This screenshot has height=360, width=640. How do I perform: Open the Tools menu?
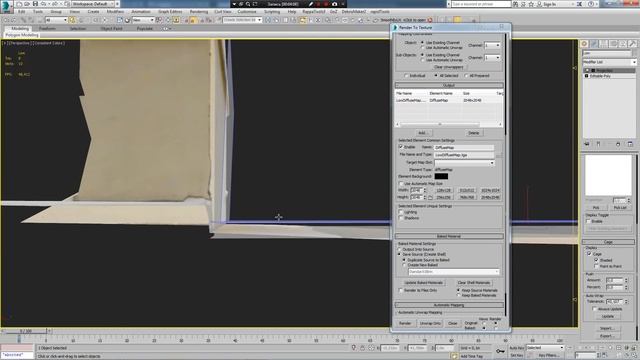click(x=38, y=12)
